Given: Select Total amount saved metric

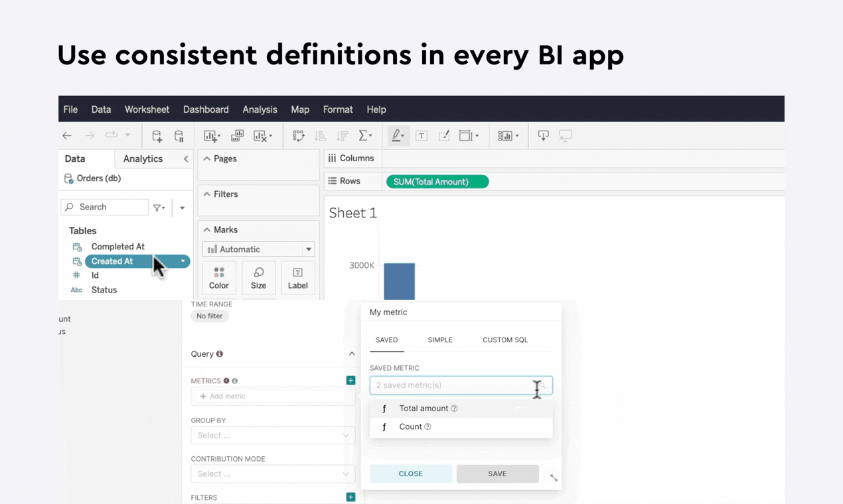Looking at the screenshot, I should click(x=461, y=409).
